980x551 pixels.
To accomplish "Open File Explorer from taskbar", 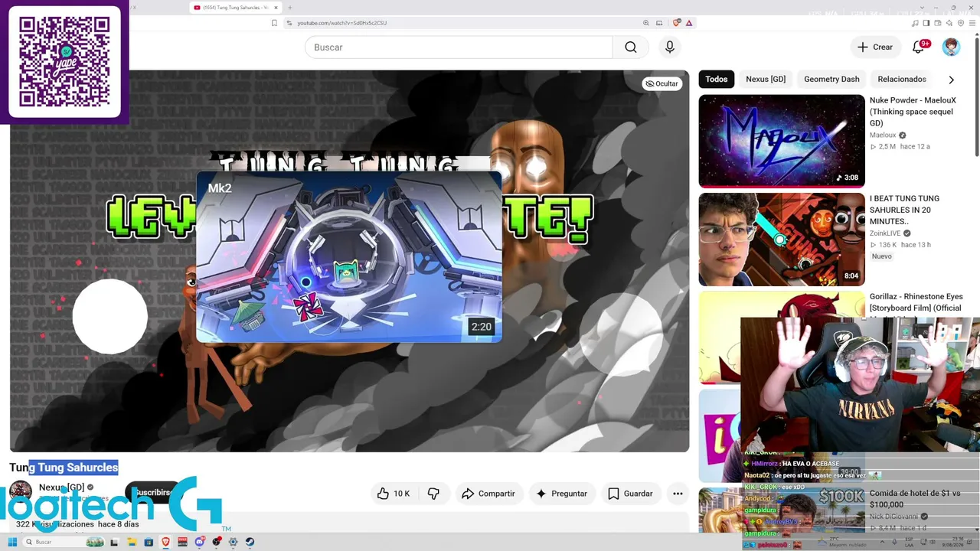I will click(132, 542).
